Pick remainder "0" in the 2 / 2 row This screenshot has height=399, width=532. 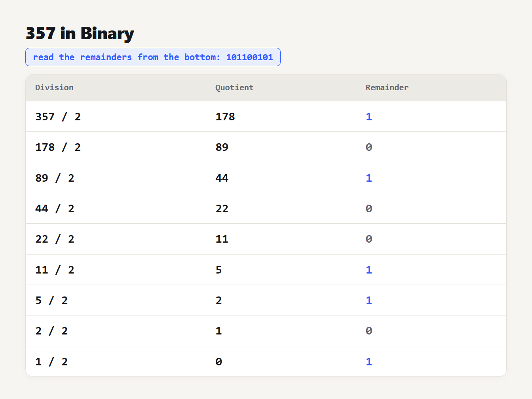pyautogui.click(x=369, y=331)
